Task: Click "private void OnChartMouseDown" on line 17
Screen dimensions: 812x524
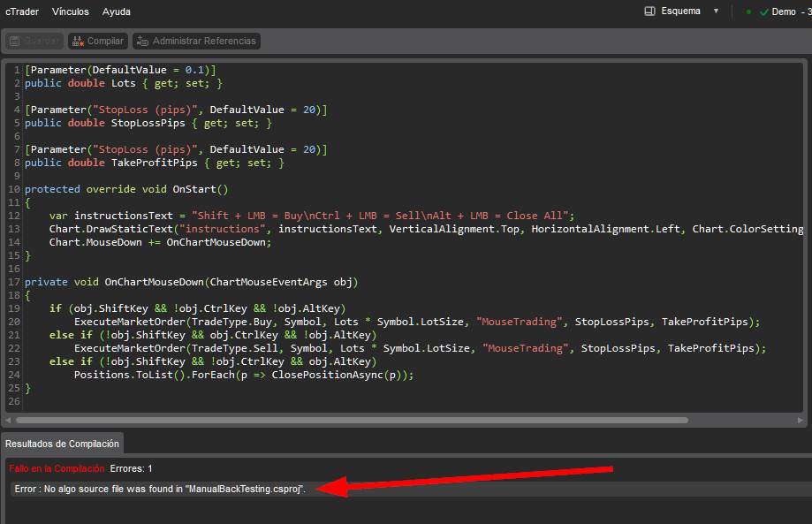Action: pyautogui.click(x=114, y=282)
